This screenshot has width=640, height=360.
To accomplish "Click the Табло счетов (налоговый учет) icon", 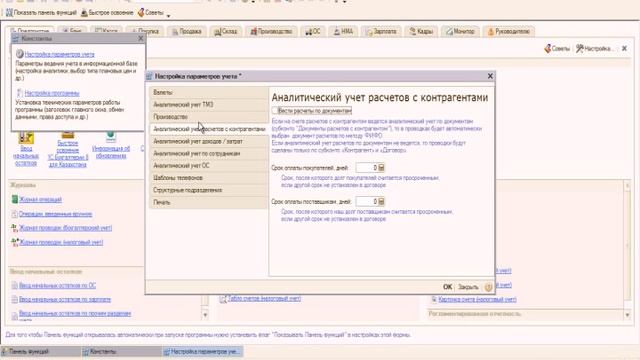I will [223, 299].
